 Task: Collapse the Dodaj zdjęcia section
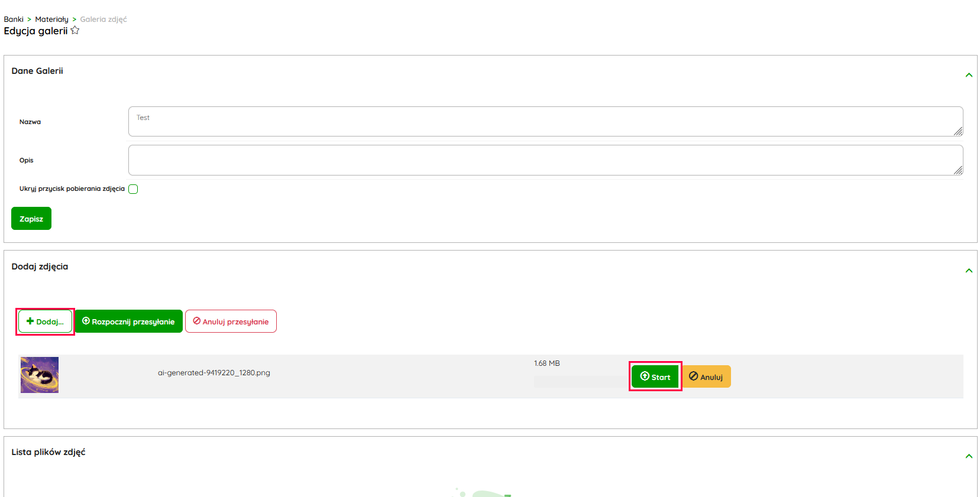[x=969, y=271]
